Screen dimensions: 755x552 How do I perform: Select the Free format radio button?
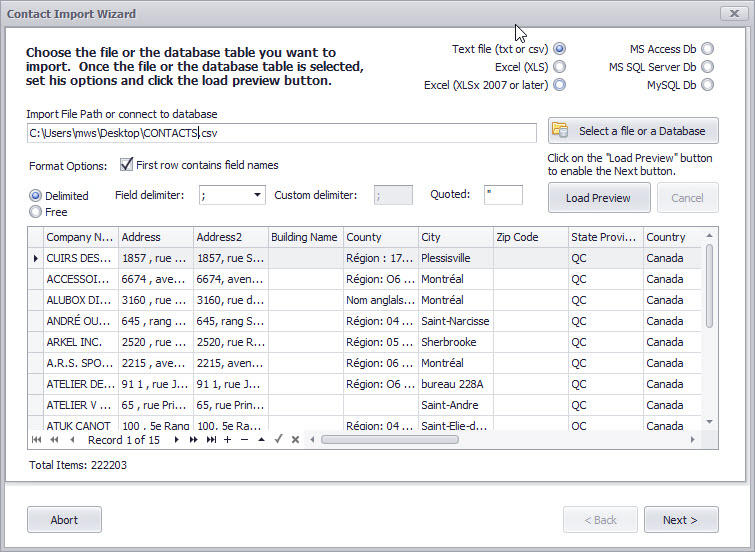[x=36, y=212]
